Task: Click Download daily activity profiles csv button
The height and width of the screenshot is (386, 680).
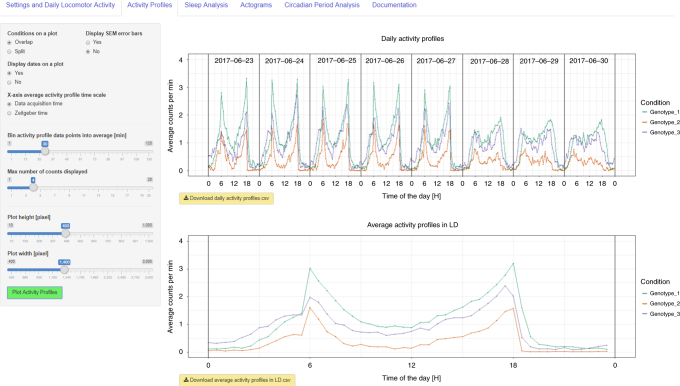Action: [226, 198]
